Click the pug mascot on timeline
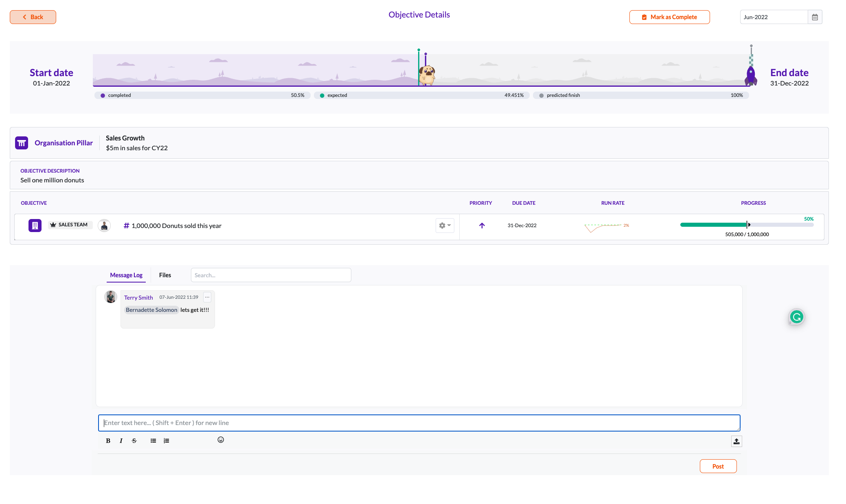 click(427, 75)
